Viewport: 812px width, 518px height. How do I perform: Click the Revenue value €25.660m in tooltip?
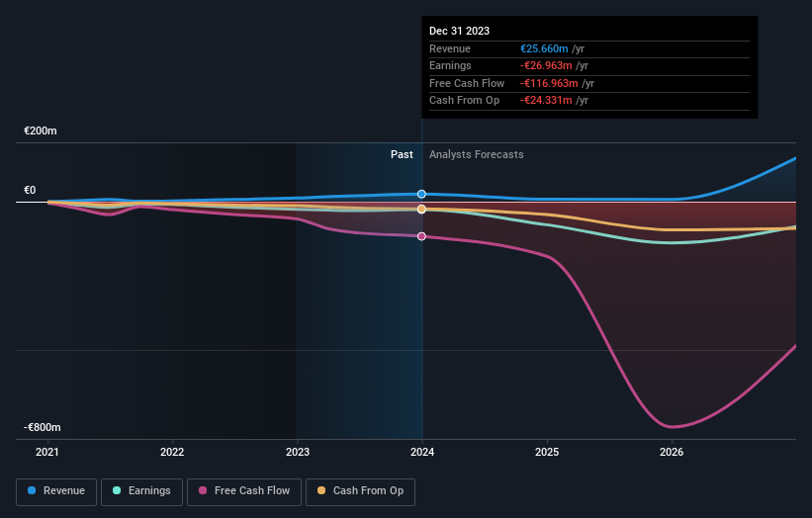(544, 48)
